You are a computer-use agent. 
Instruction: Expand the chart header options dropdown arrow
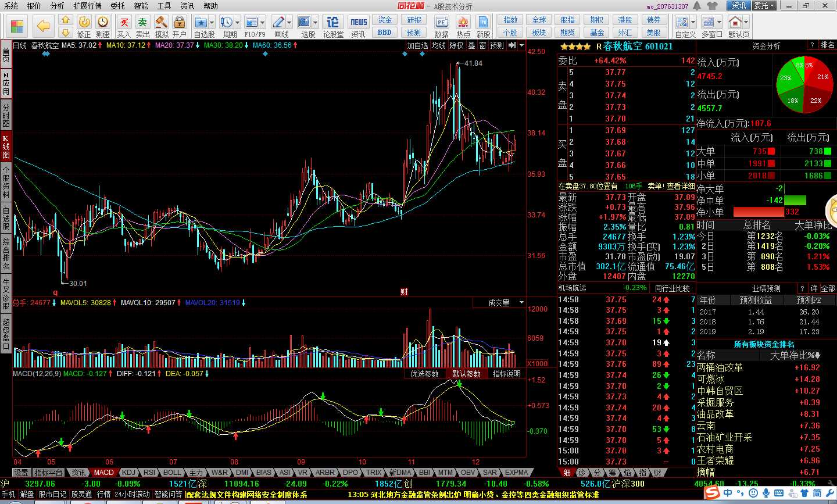(521, 45)
